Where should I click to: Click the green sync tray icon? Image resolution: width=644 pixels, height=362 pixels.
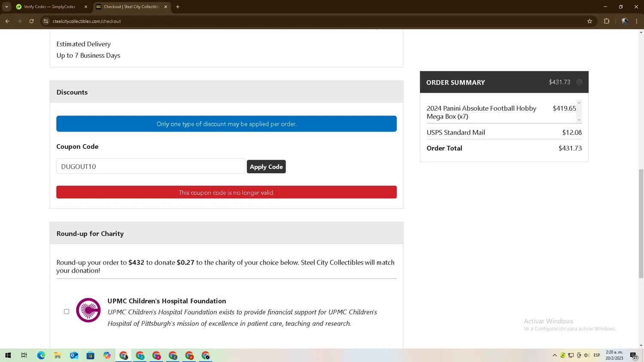point(562,355)
